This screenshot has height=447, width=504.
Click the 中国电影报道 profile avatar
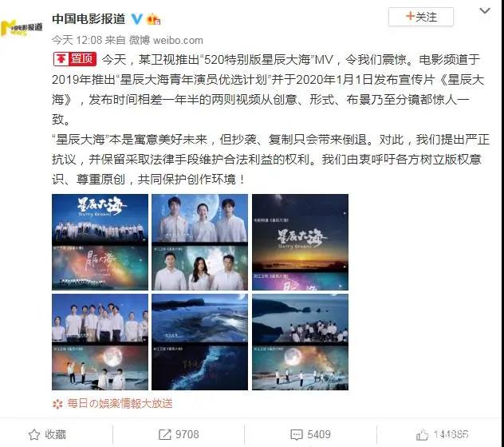click(x=22, y=28)
